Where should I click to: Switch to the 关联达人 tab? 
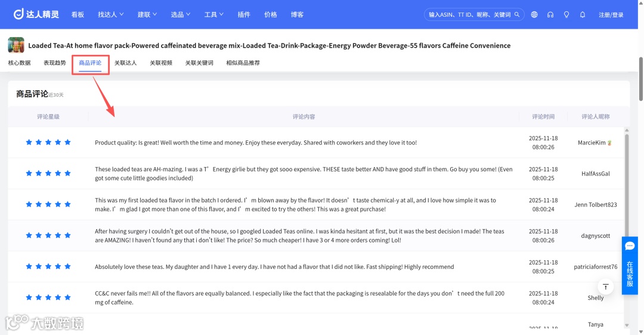point(125,63)
